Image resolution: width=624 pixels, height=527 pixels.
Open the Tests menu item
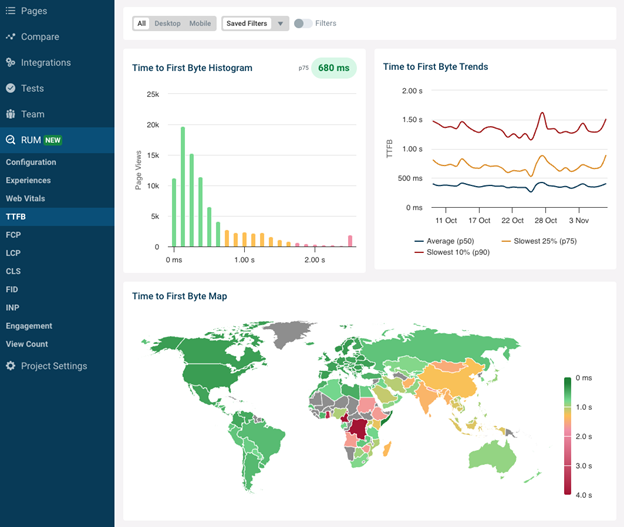pyautogui.click(x=57, y=88)
